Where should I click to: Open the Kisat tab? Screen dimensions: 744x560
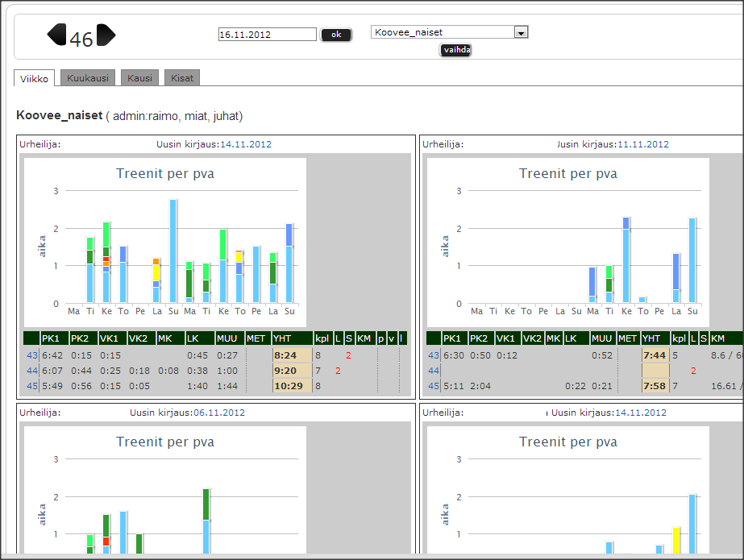(x=182, y=78)
